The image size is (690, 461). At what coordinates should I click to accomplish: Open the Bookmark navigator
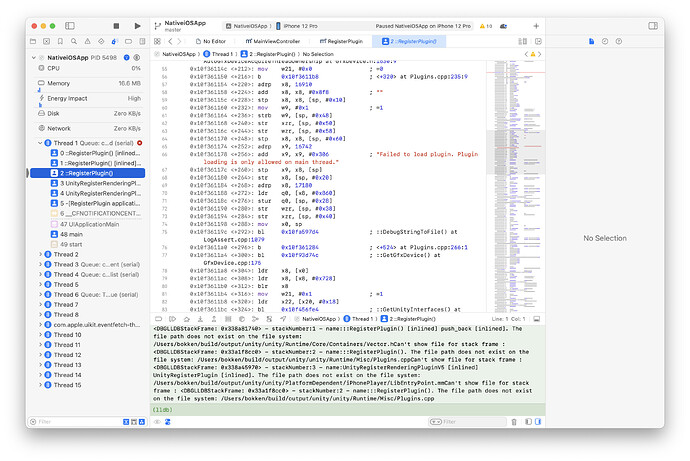pyautogui.click(x=60, y=41)
